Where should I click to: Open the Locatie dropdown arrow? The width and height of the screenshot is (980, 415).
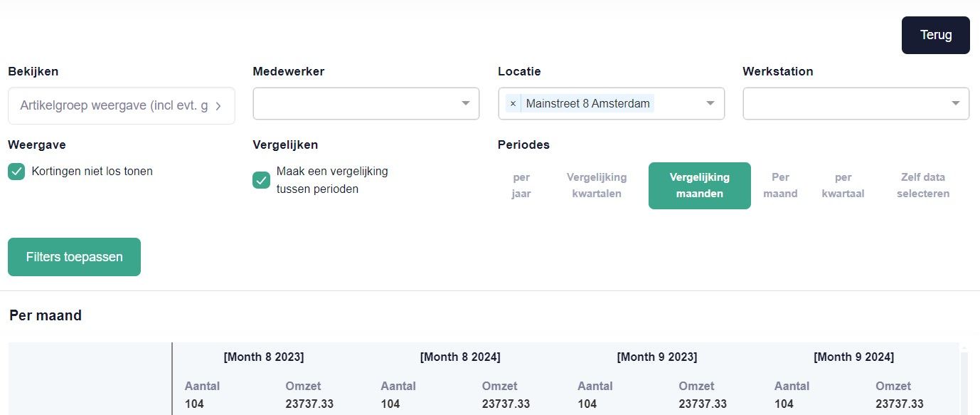(x=710, y=103)
